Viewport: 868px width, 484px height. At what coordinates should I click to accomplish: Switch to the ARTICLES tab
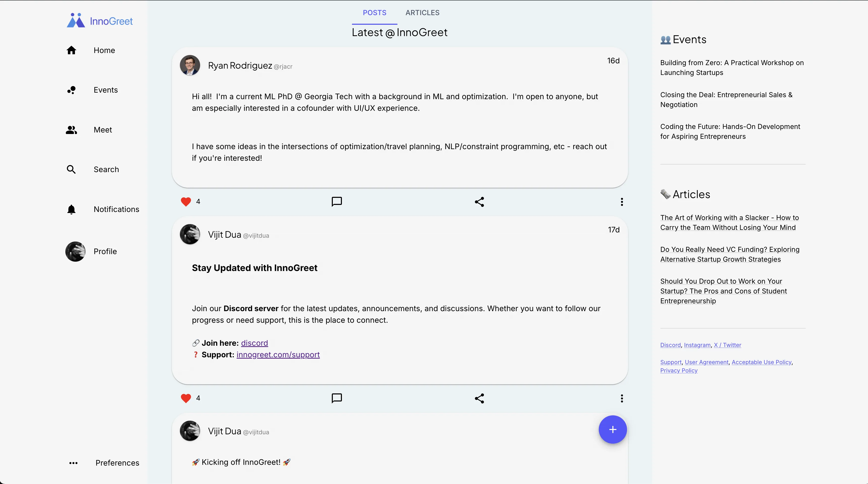point(422,13)
